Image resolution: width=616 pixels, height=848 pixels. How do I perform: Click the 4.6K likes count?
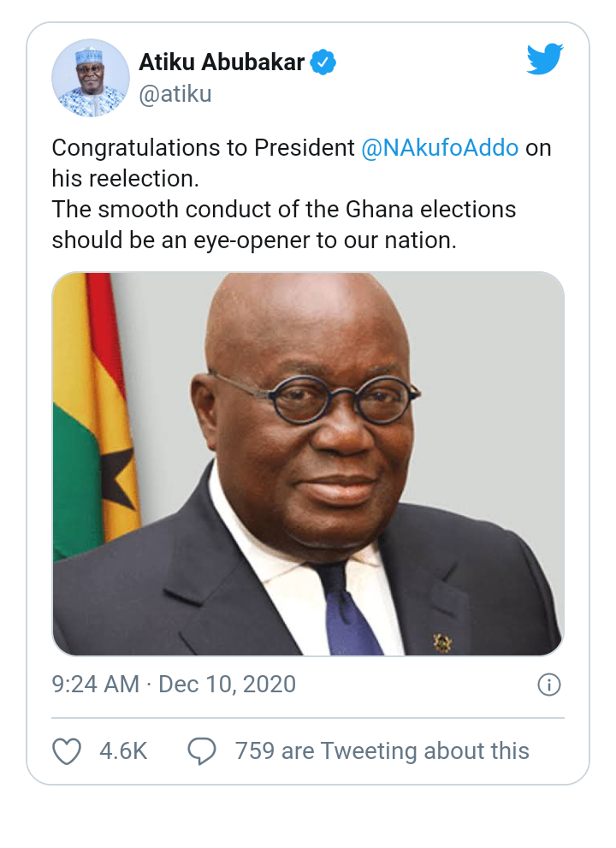point(123,751)
